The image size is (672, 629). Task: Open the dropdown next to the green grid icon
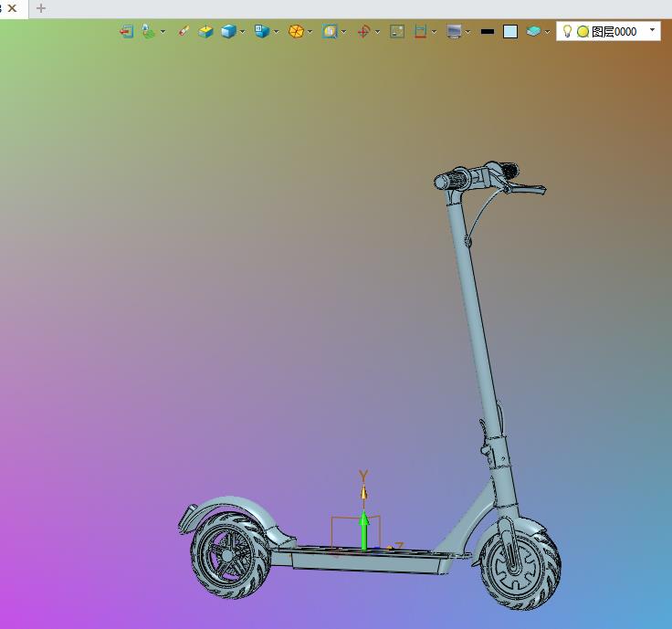pos(163,32)
